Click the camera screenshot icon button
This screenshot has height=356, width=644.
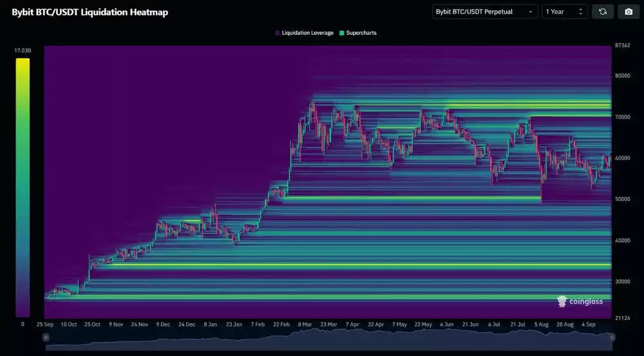tap(629, 12)
